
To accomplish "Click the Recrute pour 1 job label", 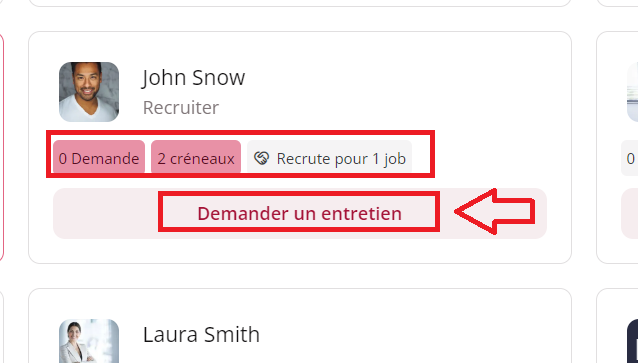I will pyautogui.click(x=341, y=158).
